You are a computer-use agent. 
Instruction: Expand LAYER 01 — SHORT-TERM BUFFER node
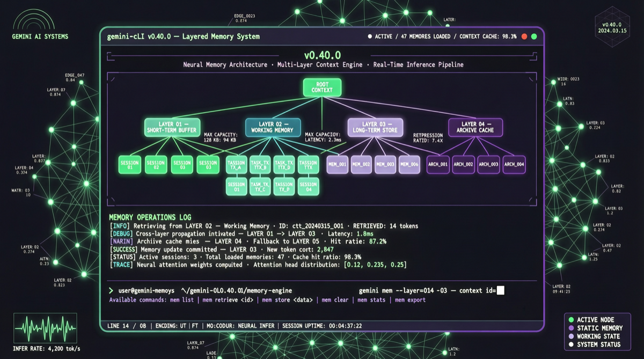point(172,127)
